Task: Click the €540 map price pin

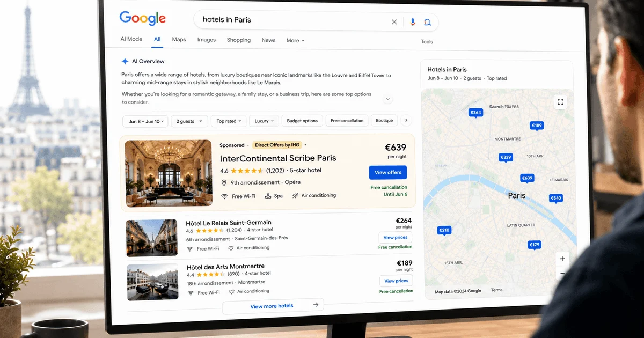Action: coord(555,199)
